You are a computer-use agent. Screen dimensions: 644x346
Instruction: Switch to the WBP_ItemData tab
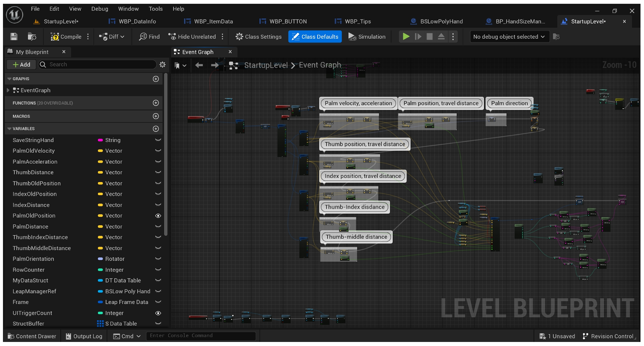pos(213,21)
